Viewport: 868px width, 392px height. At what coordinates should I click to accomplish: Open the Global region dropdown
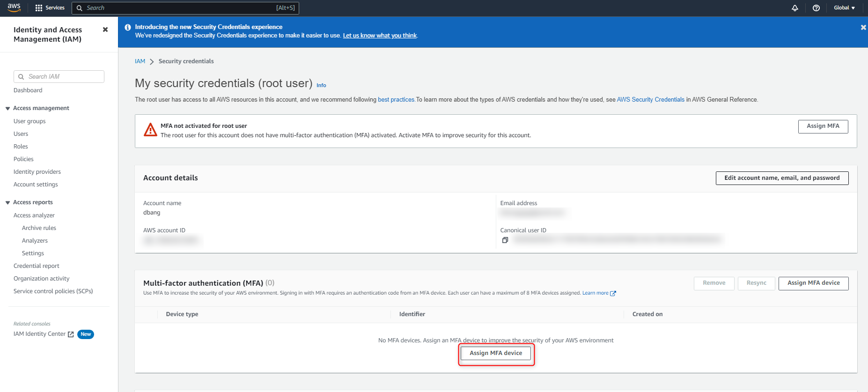click(845, 8)
